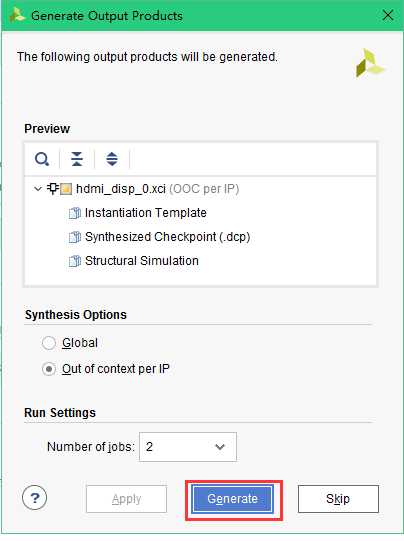The image size is (404, 541).
Task: Click the Instantiation Template file icon
Action: point(75,213)
